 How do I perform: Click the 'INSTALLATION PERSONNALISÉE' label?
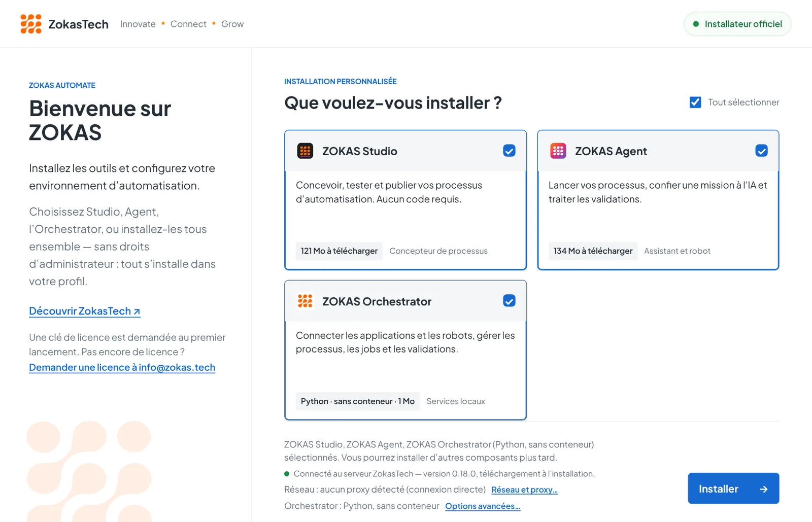(341, 81)
